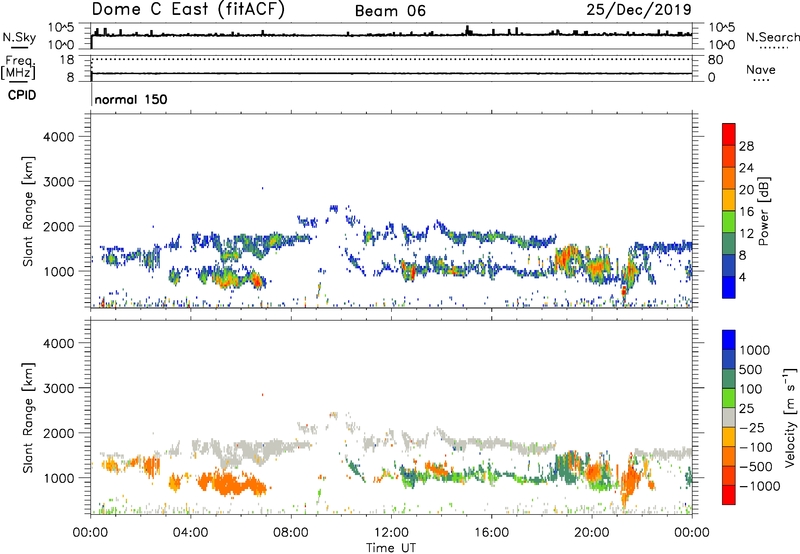Click the Slant Range label of the power panel

28,211
